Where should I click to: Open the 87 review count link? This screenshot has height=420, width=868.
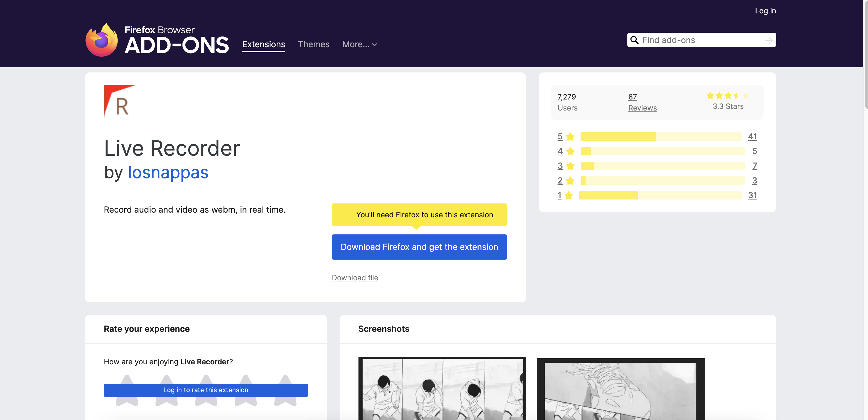[633, 97]
